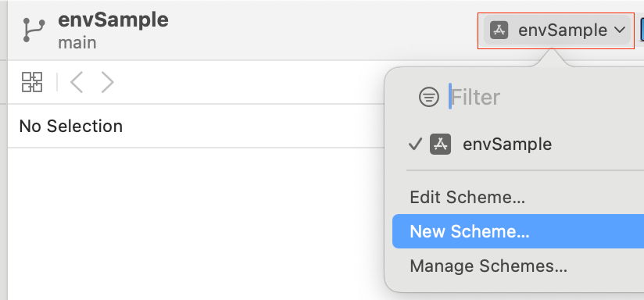Open the related items grid menu
The image size is (644, 300).
pos(32,82)
